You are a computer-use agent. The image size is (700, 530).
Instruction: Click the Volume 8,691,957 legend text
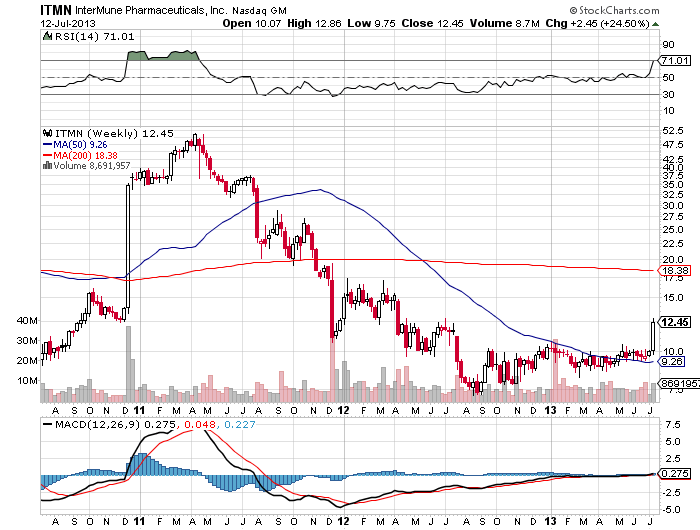pos(92,166)
